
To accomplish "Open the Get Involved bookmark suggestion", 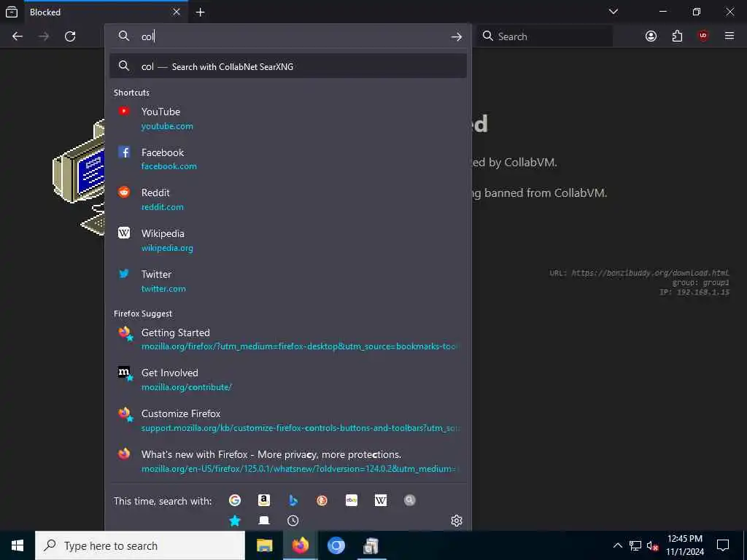I will coord(288,379).
